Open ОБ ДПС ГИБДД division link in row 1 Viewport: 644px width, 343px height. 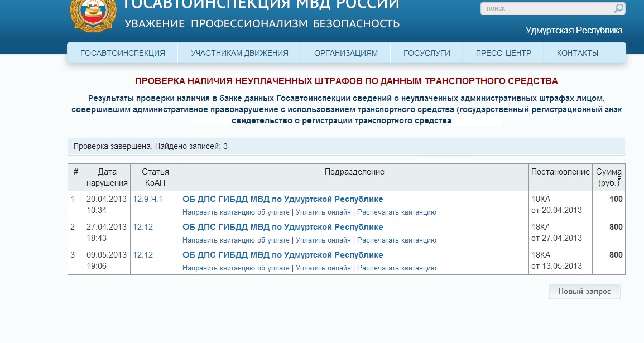(x=282, y=199)
